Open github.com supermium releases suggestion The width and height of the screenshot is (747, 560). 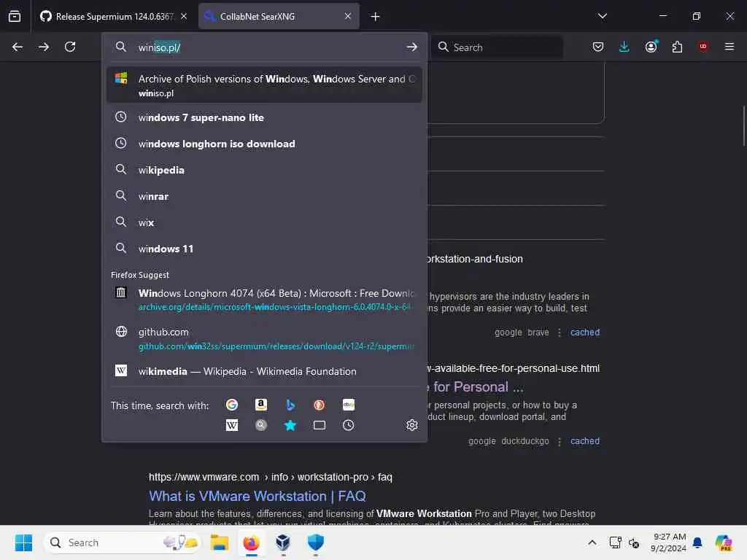point(264,338)
